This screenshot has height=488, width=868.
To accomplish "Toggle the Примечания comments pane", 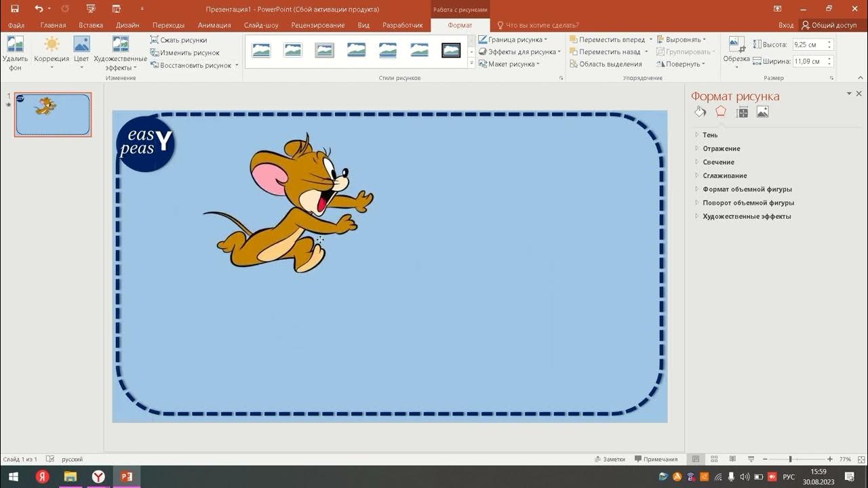I will (x=656, y=459).
